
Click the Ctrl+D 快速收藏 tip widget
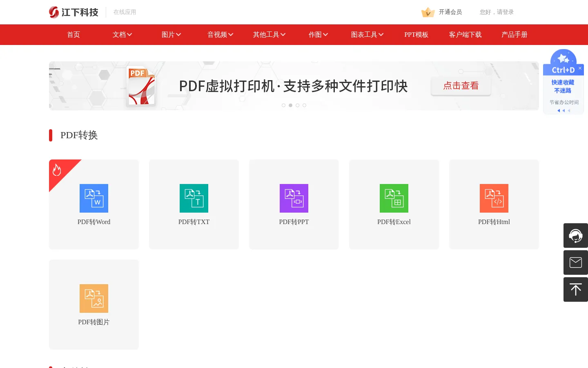pyautogui.click(x=563, y=82)
